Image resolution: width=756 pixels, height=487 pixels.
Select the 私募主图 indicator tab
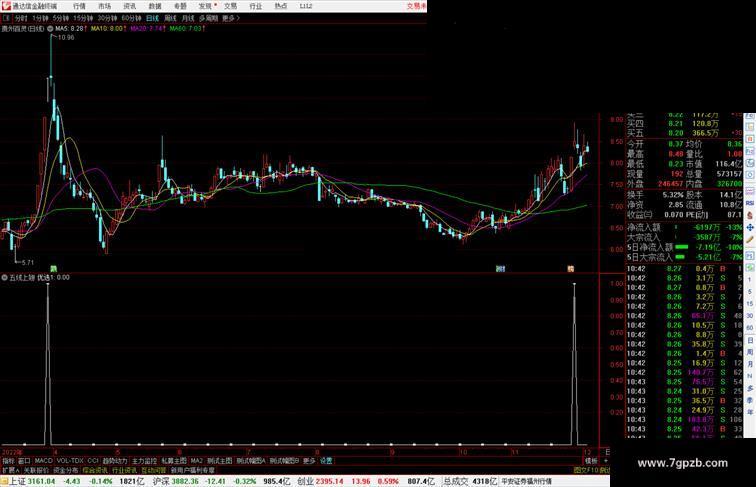click(x=174, y=461)
